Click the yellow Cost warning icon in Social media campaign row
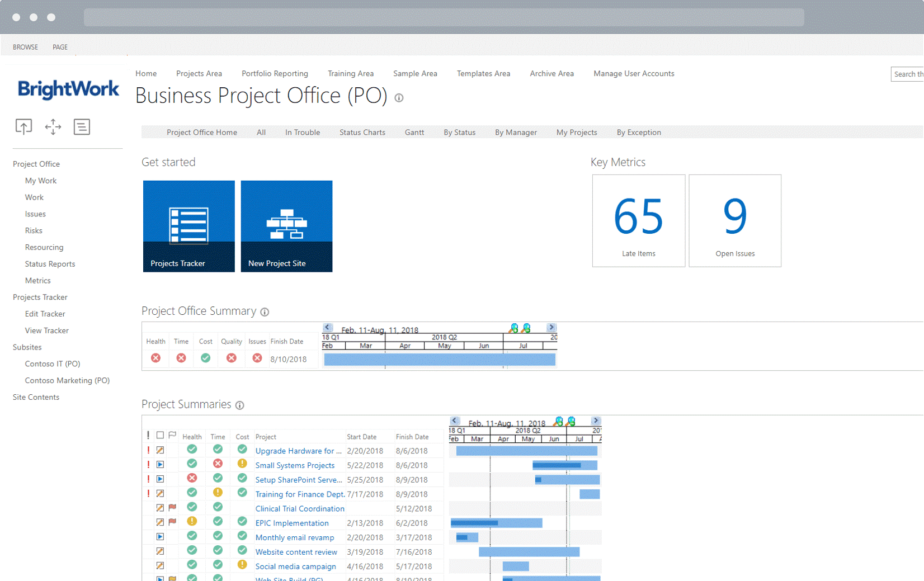The width and height of the screenshot is (924, 581). pyautogui.click(x=242, y=565)
